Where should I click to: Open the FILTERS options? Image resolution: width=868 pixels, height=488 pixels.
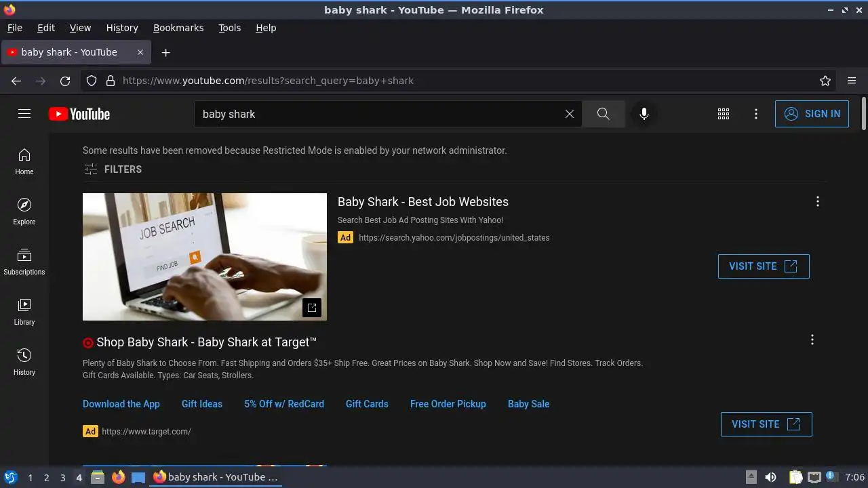[x=113, y=169]
